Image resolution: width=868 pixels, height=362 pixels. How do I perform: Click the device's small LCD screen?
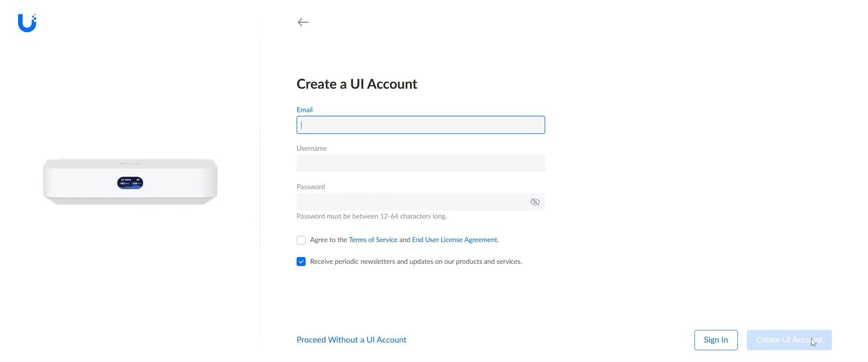130,183
